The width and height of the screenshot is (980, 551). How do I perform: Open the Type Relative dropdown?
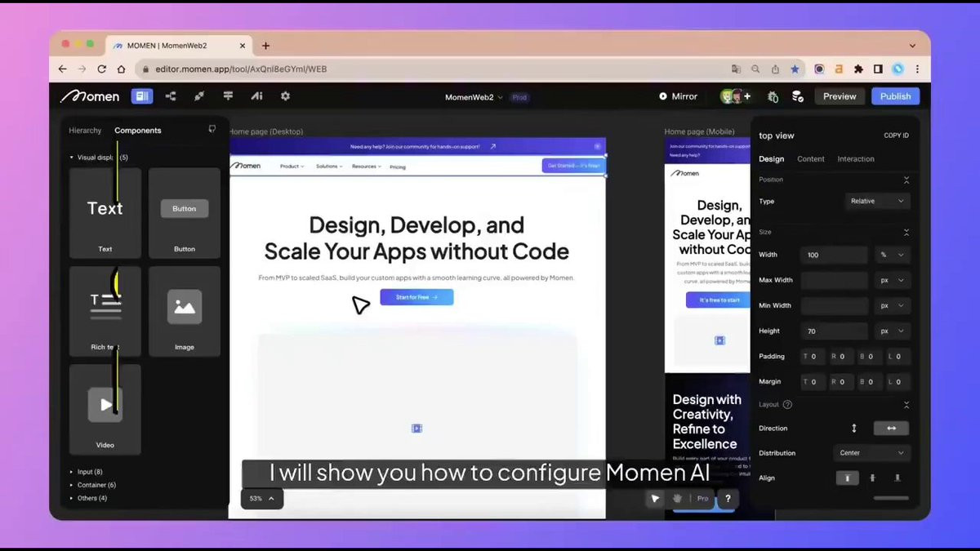[877, 201]
